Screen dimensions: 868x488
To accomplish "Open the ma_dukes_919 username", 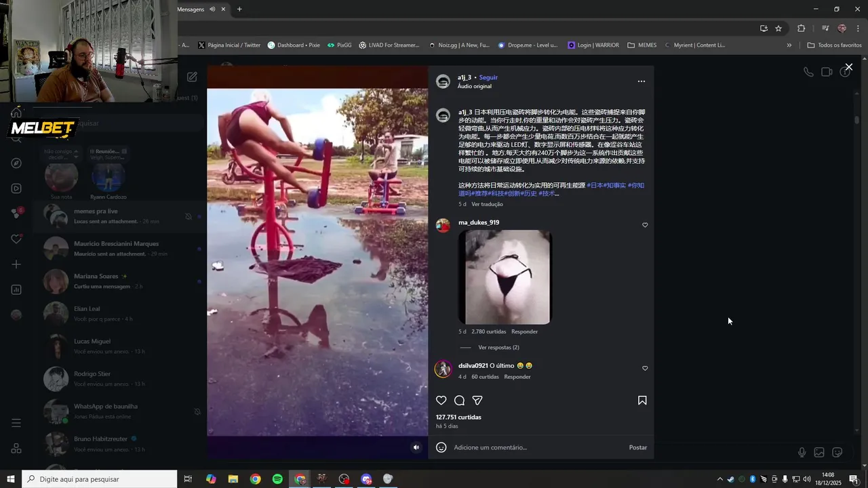I will coord(479,222).
